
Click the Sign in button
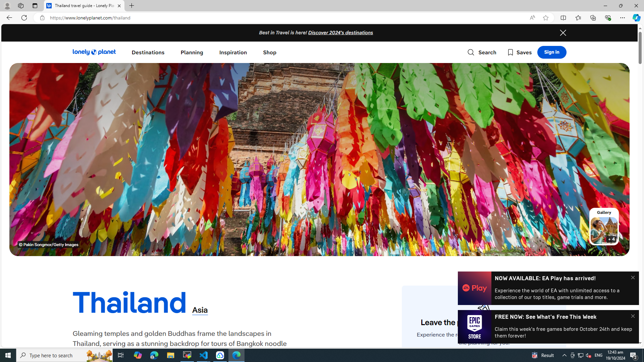point(551,52)
